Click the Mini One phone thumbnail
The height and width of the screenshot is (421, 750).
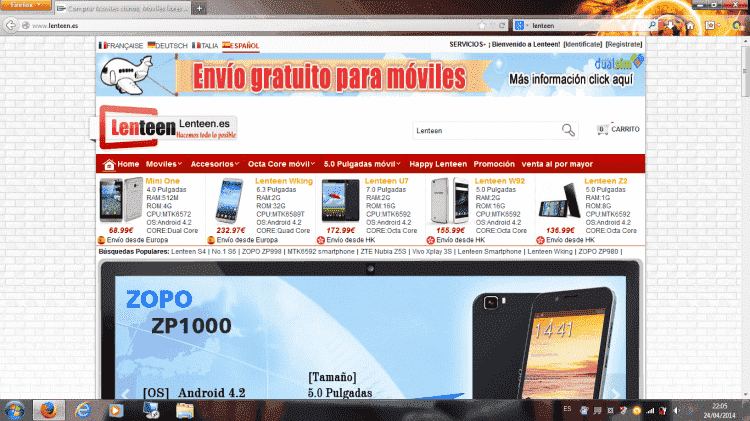[121, 199]
